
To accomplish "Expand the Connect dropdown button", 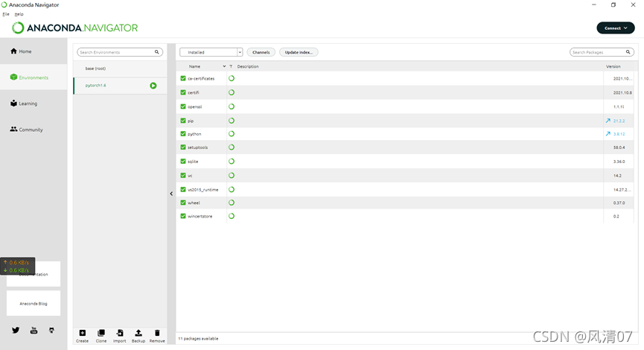I will 616,28.
